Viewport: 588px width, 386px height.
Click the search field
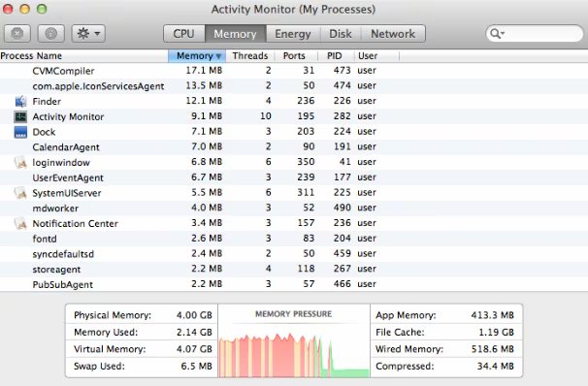[535, 34]
